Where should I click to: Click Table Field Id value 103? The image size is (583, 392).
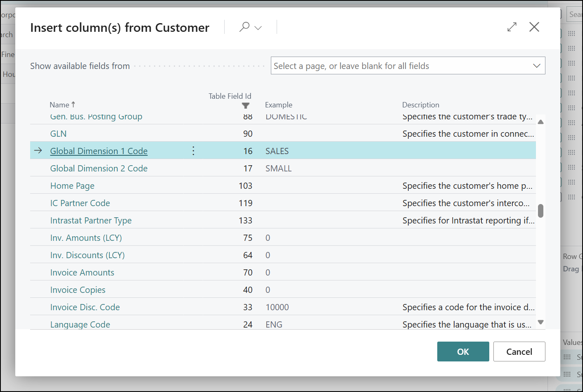click(245, 186)
